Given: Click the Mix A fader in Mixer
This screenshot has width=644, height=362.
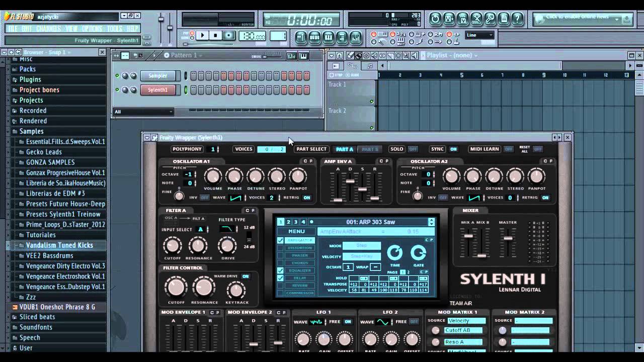Looking at the screenshot, I should coord(468,236).
